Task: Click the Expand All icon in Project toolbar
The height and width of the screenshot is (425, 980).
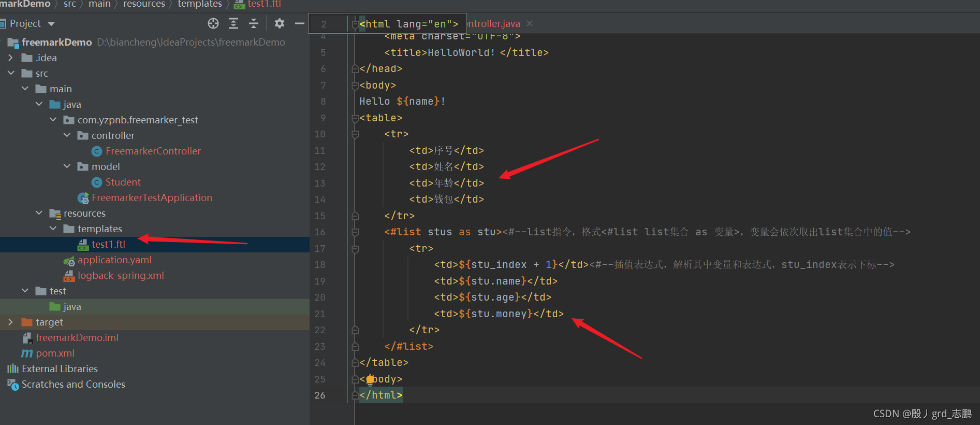Action: 233,23
